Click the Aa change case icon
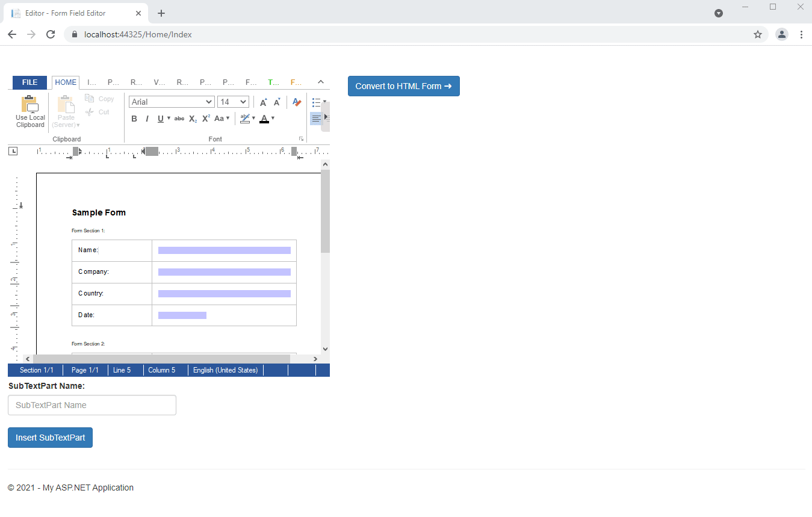Viewport: 812px width, 517px height. [x=219, y=119]
